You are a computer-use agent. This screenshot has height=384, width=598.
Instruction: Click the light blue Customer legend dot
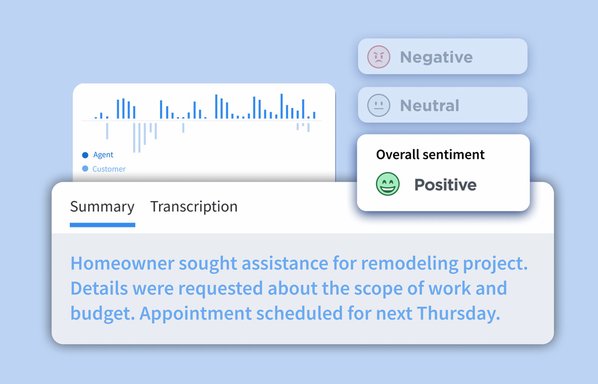[x=85, y=169]
